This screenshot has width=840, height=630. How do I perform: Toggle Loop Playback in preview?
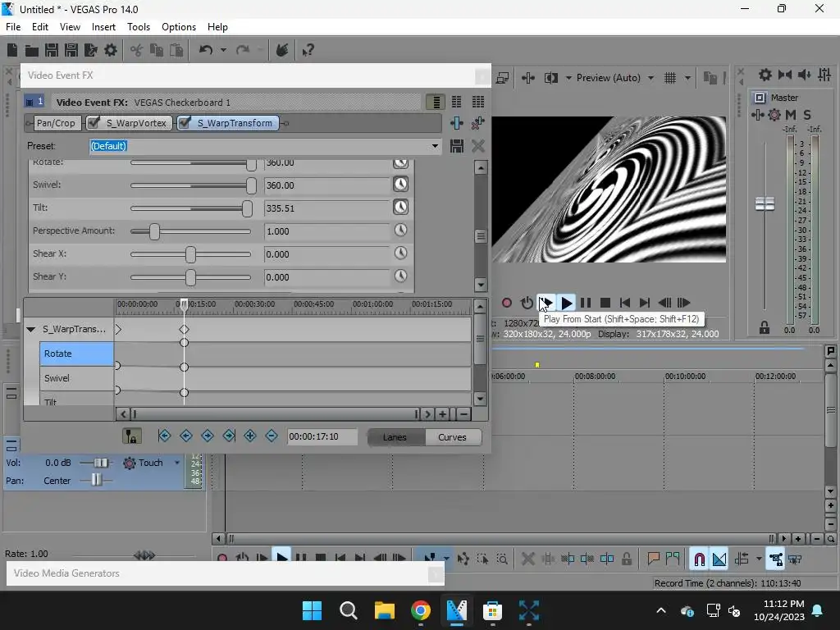(527, 303)
